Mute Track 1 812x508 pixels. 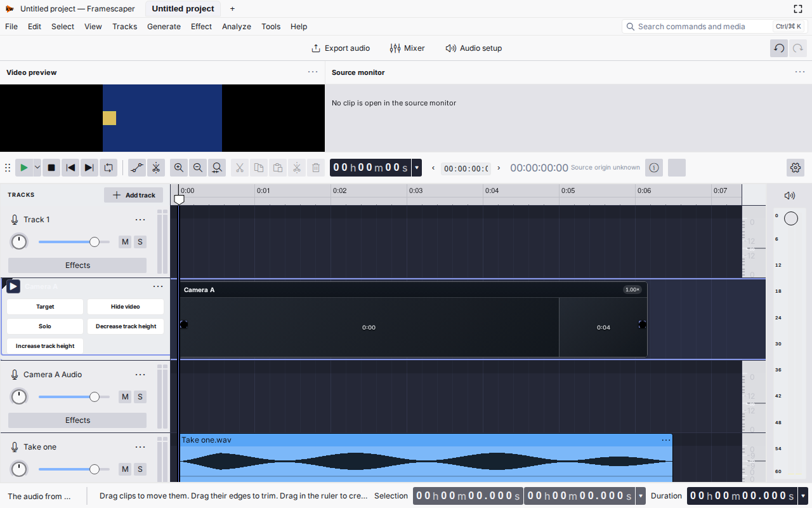(x=125, y=242)
